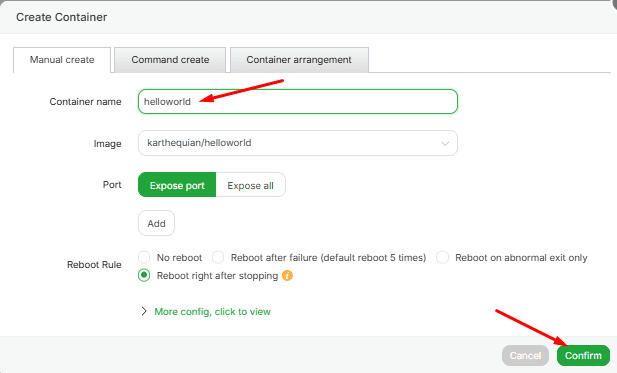The width and height of the screenshot is (617, 373).
Task: Confirm the container creation
Action: pyautogui.click(x=583, y=355)
